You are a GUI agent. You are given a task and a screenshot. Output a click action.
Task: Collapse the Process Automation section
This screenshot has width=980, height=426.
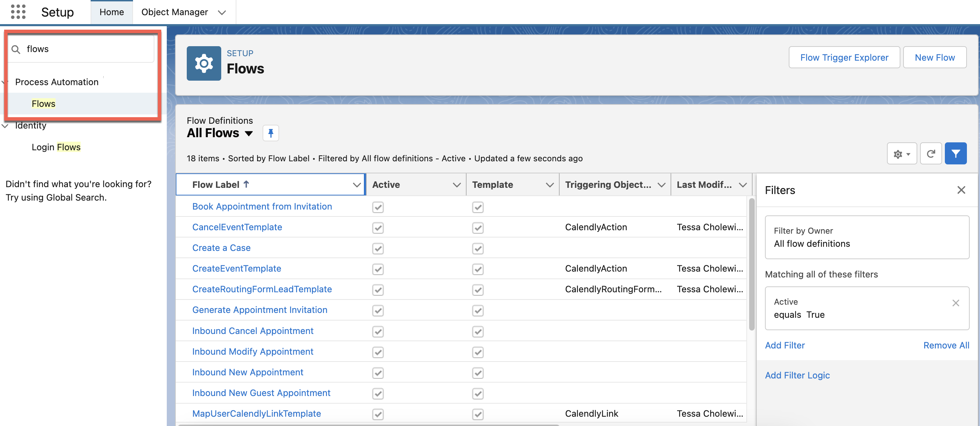4,82
